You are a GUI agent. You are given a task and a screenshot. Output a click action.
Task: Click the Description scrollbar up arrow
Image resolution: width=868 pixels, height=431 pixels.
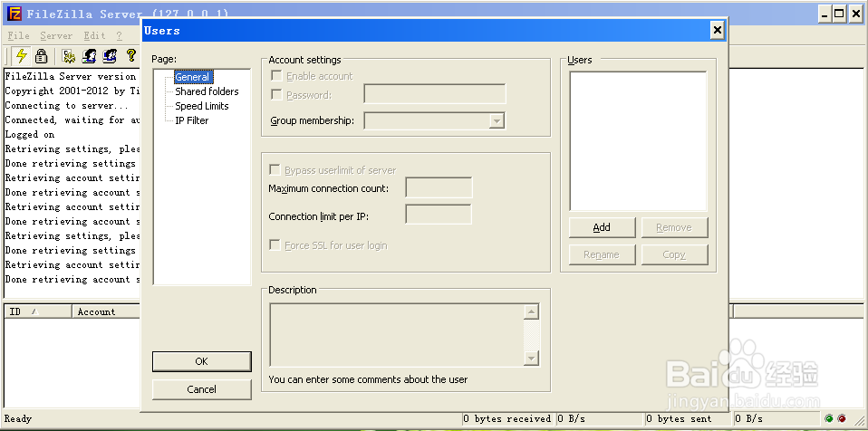point(532,312)
